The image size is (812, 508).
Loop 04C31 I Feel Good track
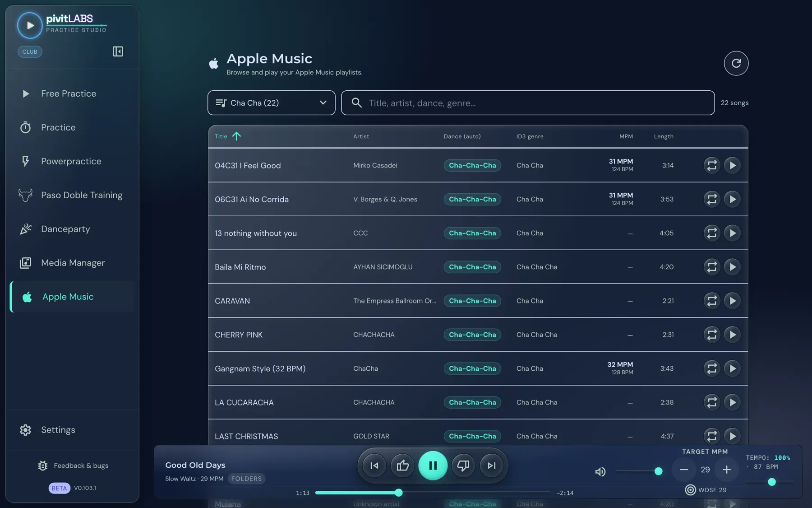[711, 165]
